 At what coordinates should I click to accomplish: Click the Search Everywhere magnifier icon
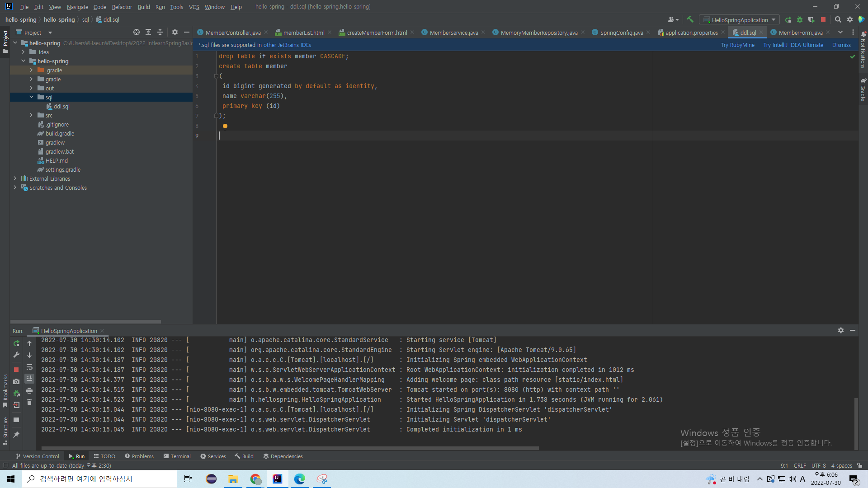click(x=838, y=19)
